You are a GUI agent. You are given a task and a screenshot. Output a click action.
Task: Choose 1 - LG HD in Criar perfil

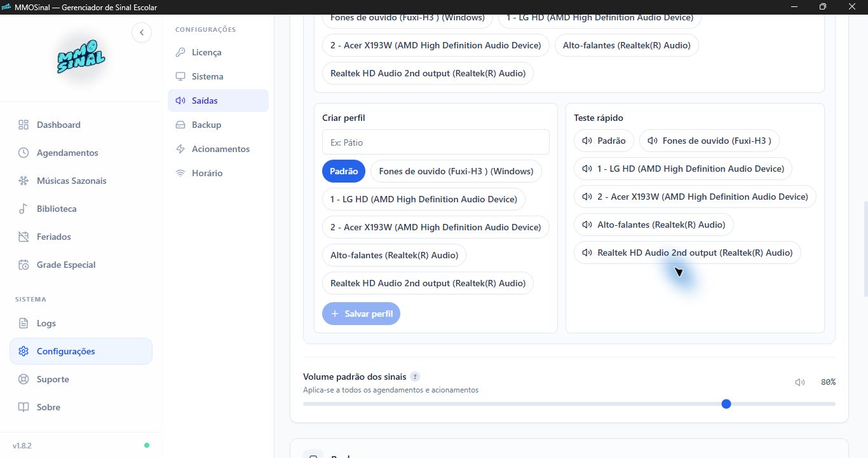424,199
